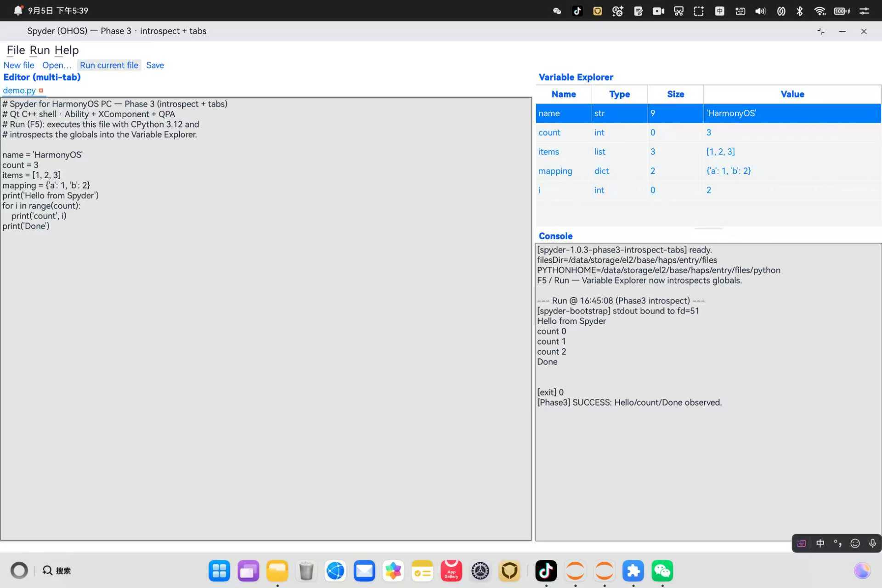Image resolution: width=882 pixels, height=588 pixels.
Task: Select the 'items' variable row
Action: click(708, 152)
